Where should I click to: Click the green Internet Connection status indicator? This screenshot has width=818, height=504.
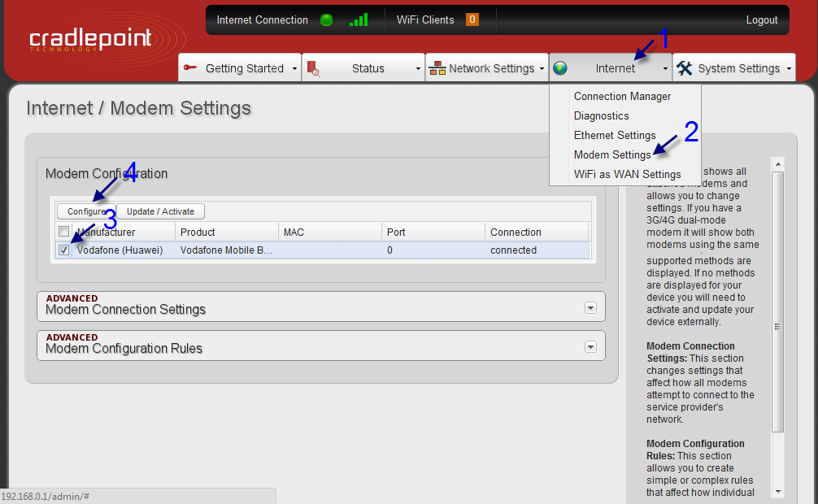[327, 20]
